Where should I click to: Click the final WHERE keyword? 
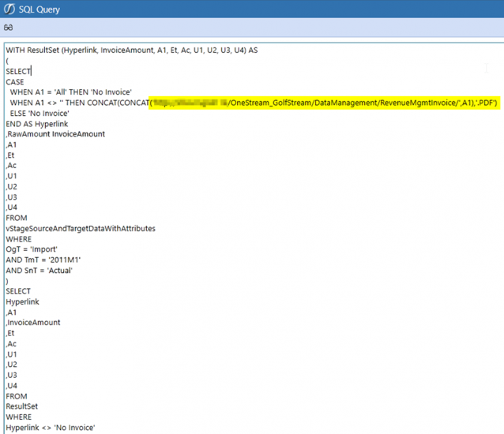[18, 417]
